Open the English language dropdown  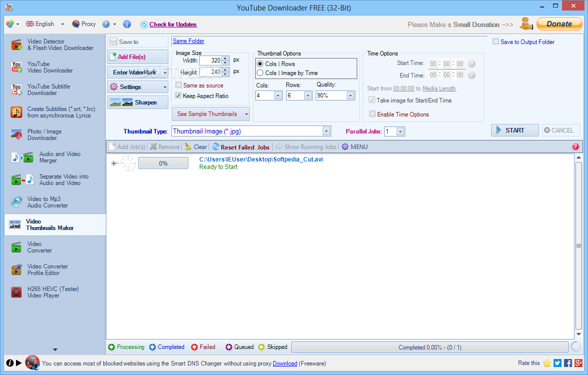point(62,24)
